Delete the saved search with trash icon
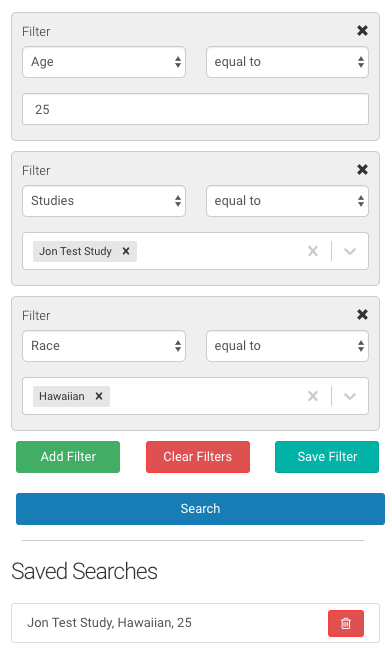 [346, 623]
